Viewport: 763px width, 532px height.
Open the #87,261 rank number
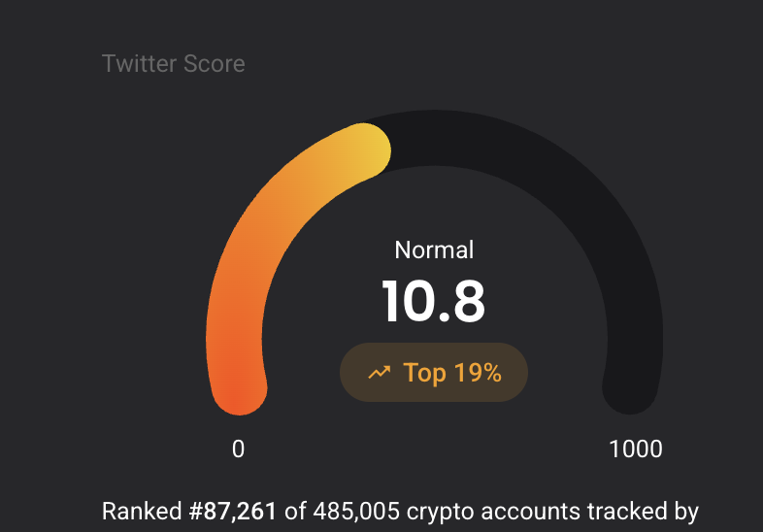[233, 512]
